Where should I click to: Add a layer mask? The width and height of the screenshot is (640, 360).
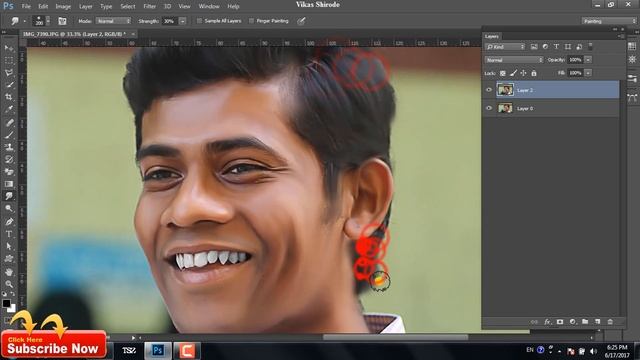560,322
